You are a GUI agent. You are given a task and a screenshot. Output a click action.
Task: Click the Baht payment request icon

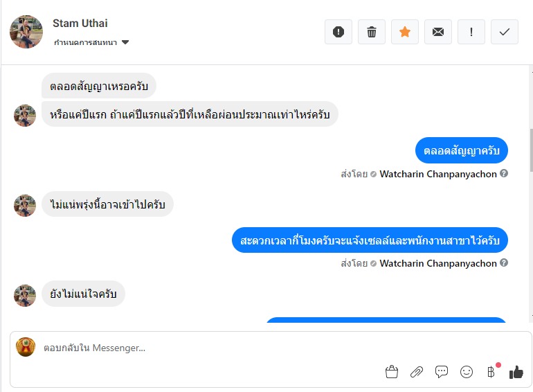(491, 372)
